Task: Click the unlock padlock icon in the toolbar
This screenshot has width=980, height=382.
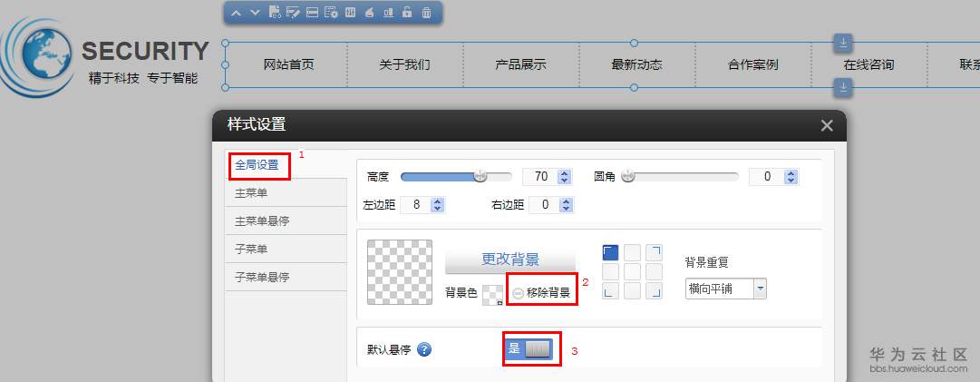Action: (x=407, y=12)
